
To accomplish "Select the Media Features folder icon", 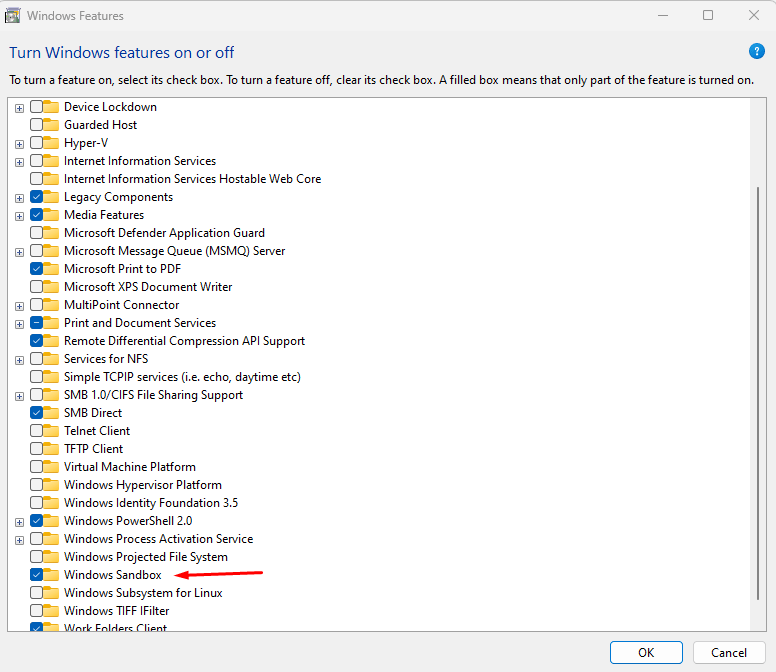I will (x=51, y=215).
